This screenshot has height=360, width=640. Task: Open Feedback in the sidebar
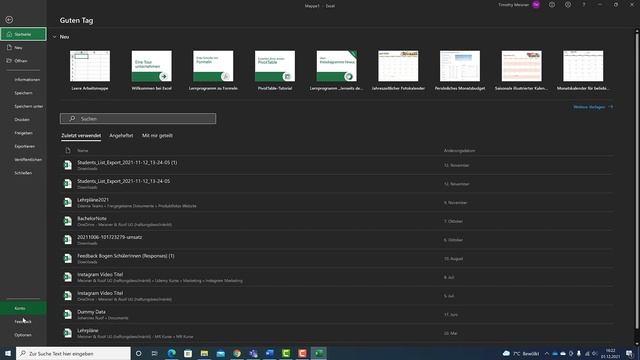pyautogui.click(x=23, y=322)
